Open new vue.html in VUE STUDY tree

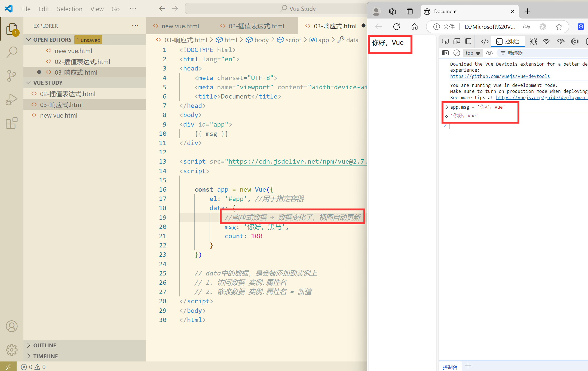(59, 115)
